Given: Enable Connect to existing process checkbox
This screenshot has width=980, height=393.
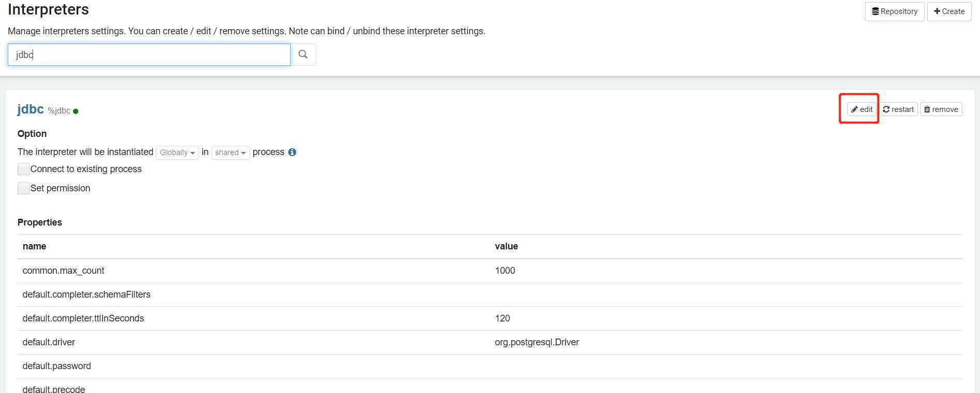Looking at the screenshot, I should point(24,169).
